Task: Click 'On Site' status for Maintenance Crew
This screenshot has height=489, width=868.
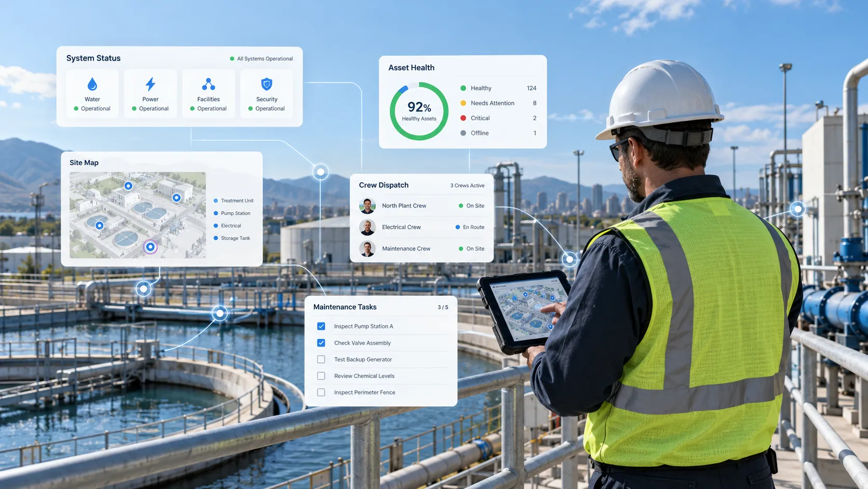Action: pos(475,248)
